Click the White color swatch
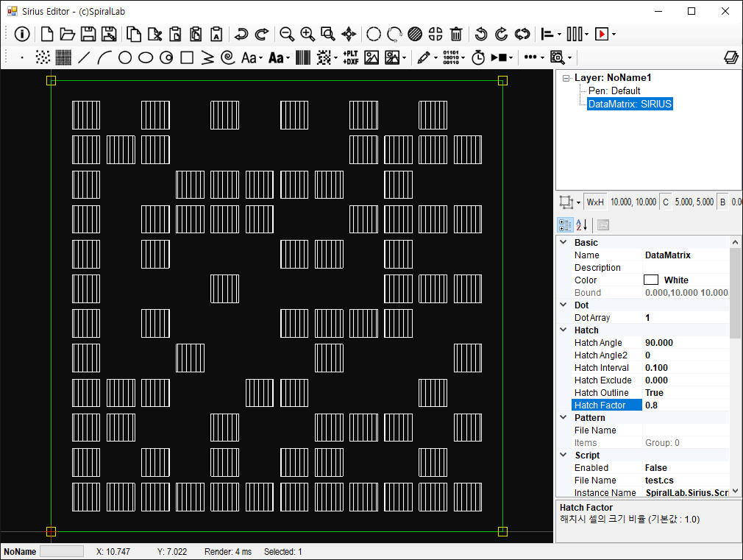 pyautogui.click(x=651, y=280)
